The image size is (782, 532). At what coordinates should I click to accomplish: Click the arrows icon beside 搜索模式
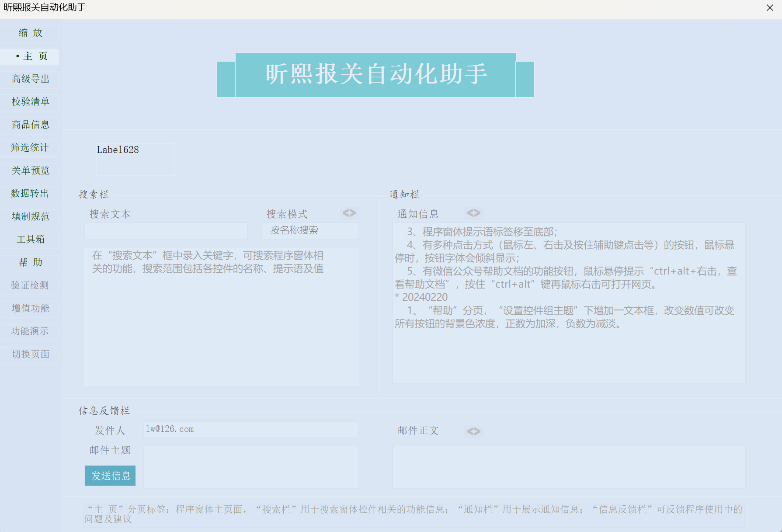click(x=349, y=213)
